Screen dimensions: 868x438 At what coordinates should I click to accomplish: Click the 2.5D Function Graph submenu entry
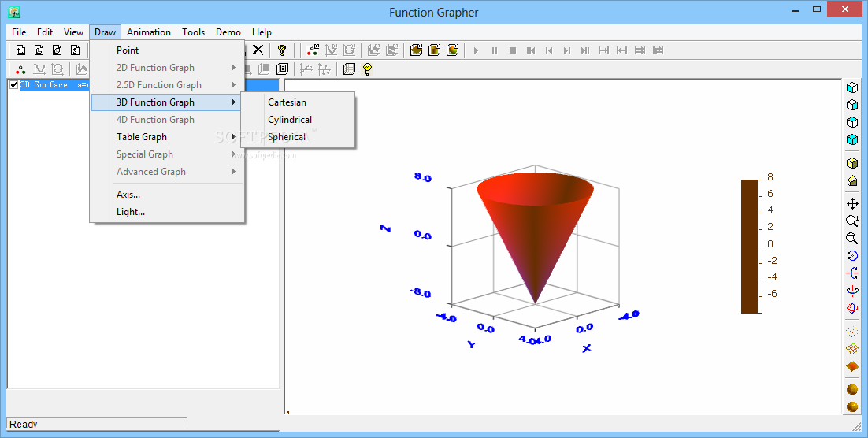click(166, 85)
